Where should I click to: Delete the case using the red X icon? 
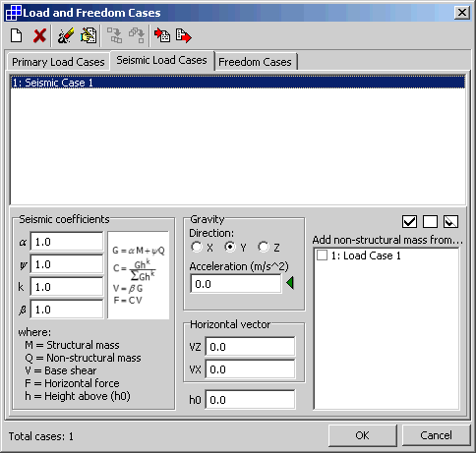(x=39, y=35)
